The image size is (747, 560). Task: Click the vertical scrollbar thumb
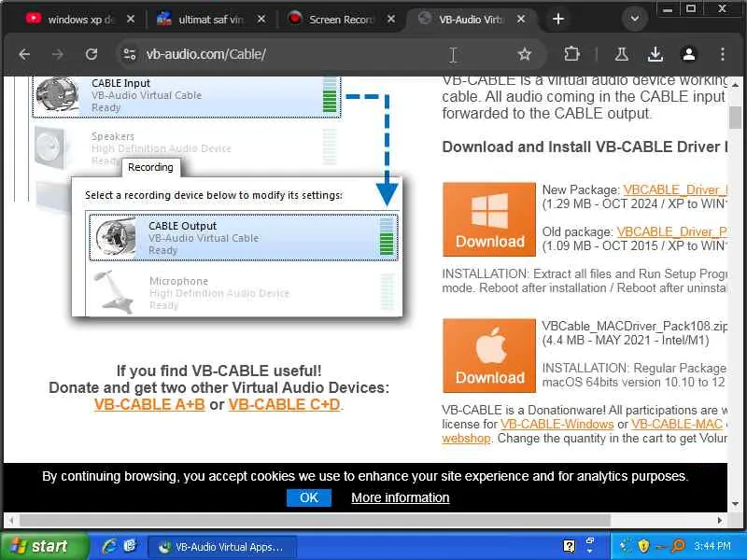[x=736, y=118]
